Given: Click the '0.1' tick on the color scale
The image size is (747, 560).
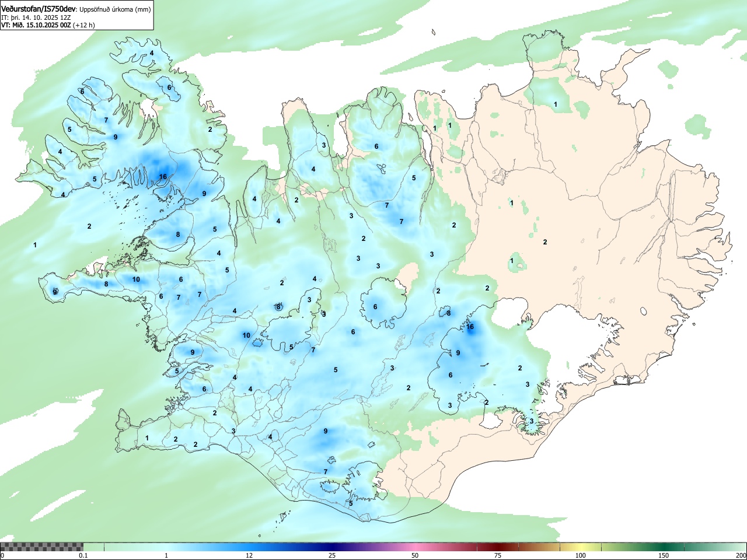Looking at the screenshot, I should point(83,555).
